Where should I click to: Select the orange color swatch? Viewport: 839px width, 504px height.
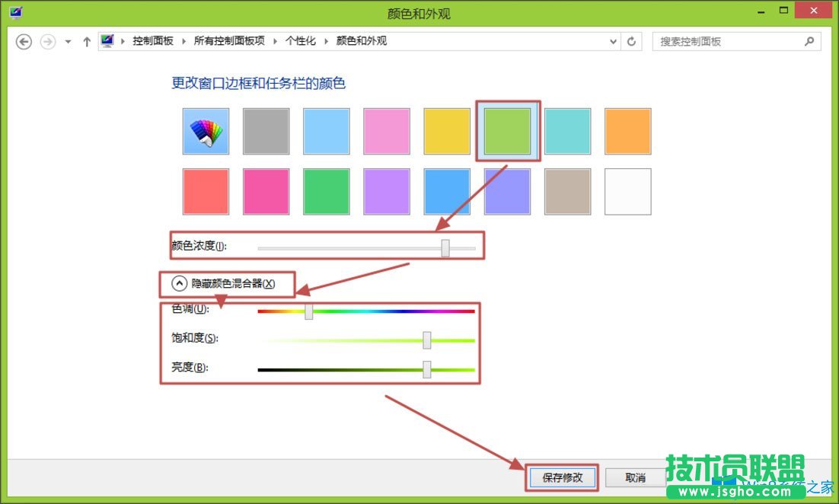(627, 130)
